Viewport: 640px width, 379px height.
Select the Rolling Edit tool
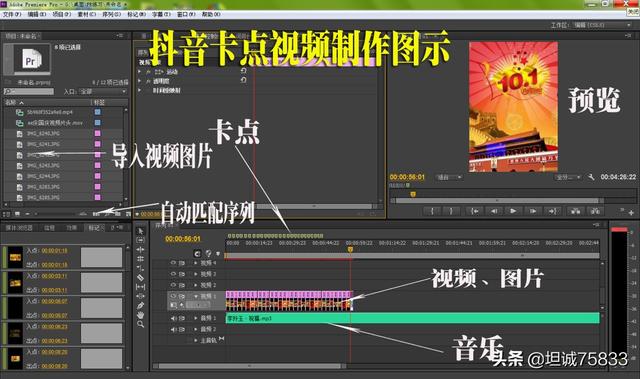[140, 259]
